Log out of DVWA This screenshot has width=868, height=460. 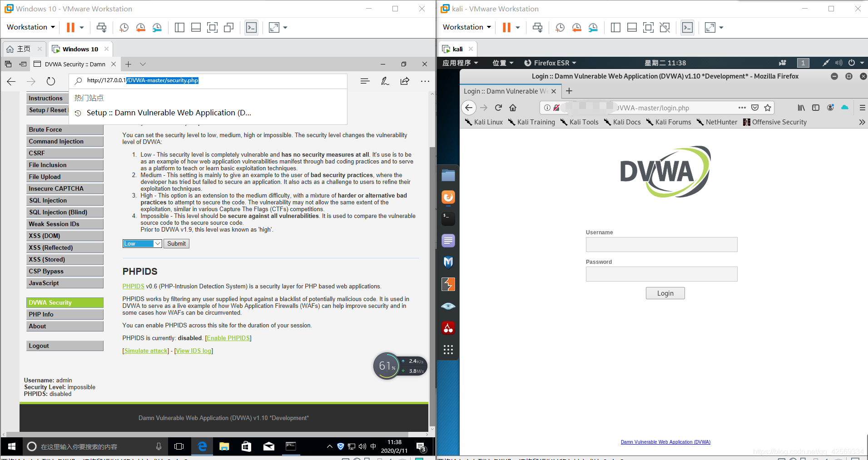65,346
